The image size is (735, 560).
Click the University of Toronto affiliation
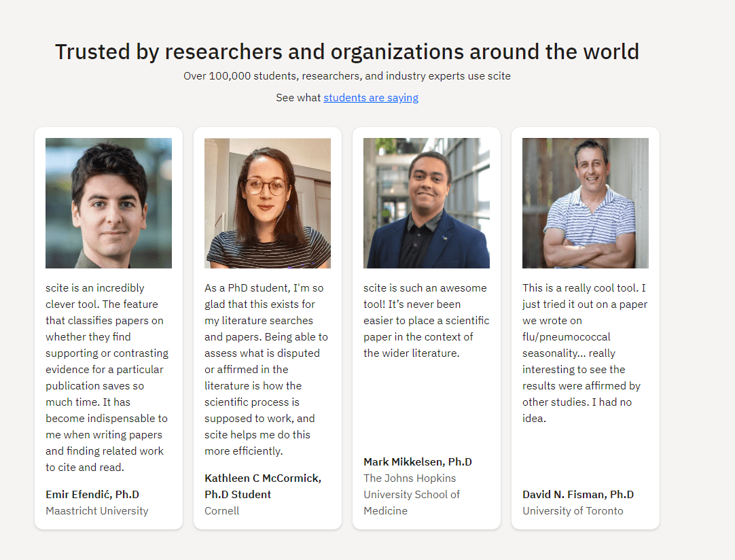(573, 510)
